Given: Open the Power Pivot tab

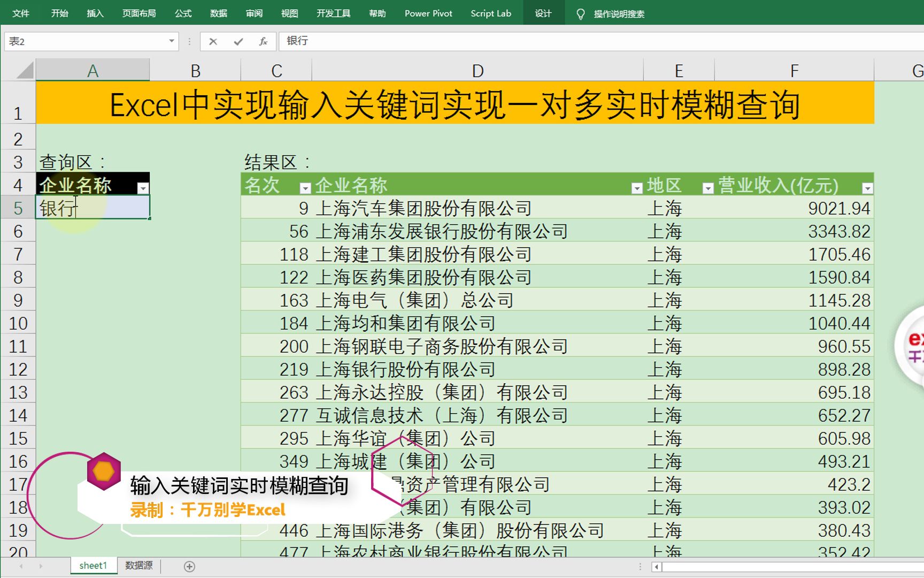Looking at the screenshot, I should pyautogui.click(x=428, y=13).
